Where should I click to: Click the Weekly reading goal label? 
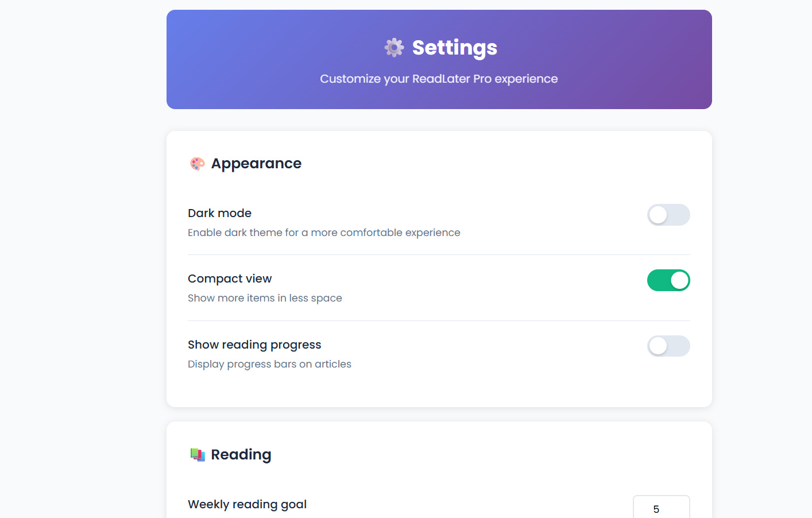tap(247, 504)
